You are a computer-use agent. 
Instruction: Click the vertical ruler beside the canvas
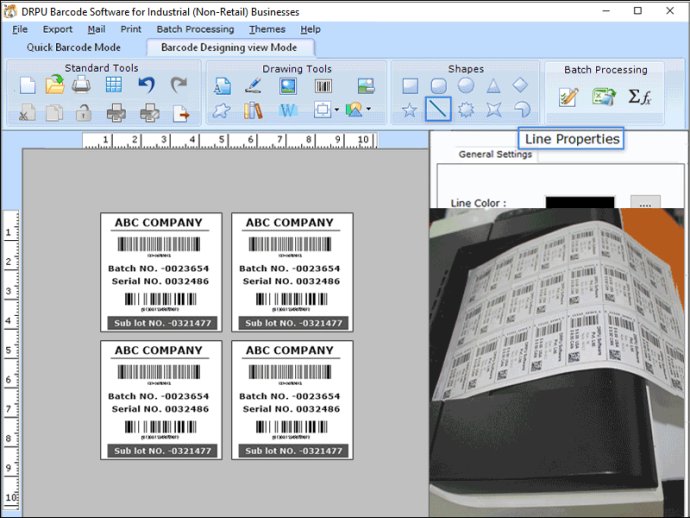(x=11, y=360)
